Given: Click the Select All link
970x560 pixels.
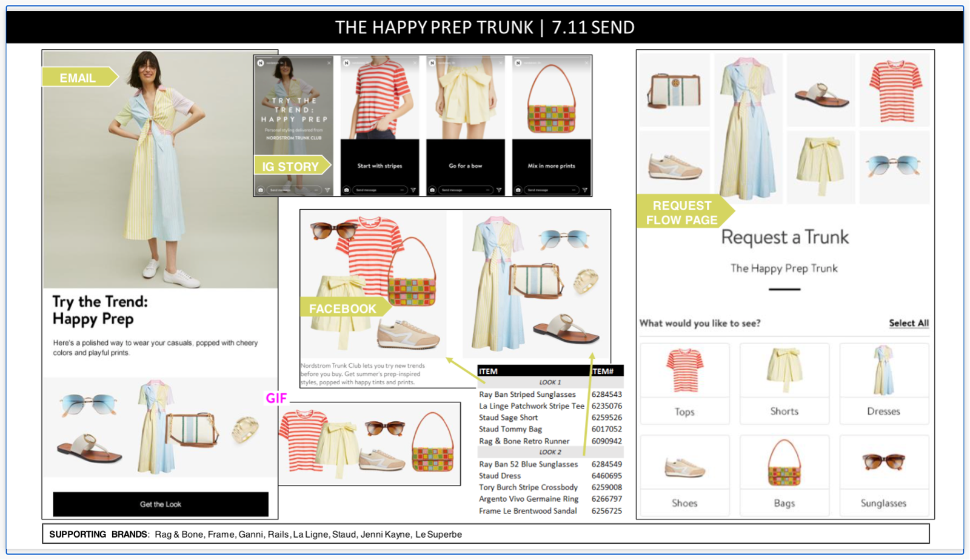Looking at the screenshot, I should point(909,323).
